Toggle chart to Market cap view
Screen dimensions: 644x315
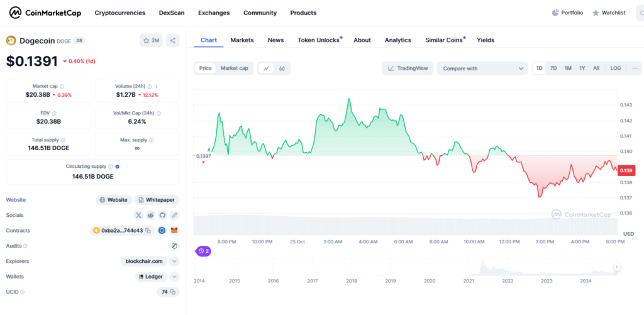tap(234, 69)
